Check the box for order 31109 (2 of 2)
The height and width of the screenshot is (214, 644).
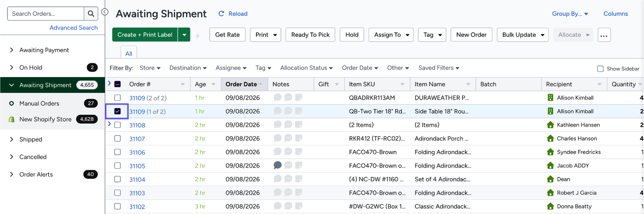(x=117, y=98)
